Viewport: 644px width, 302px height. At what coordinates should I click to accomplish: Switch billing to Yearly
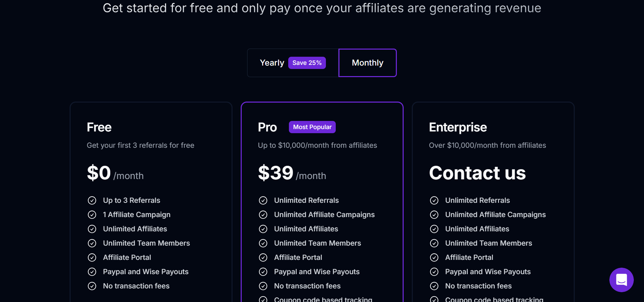(272, 63)
